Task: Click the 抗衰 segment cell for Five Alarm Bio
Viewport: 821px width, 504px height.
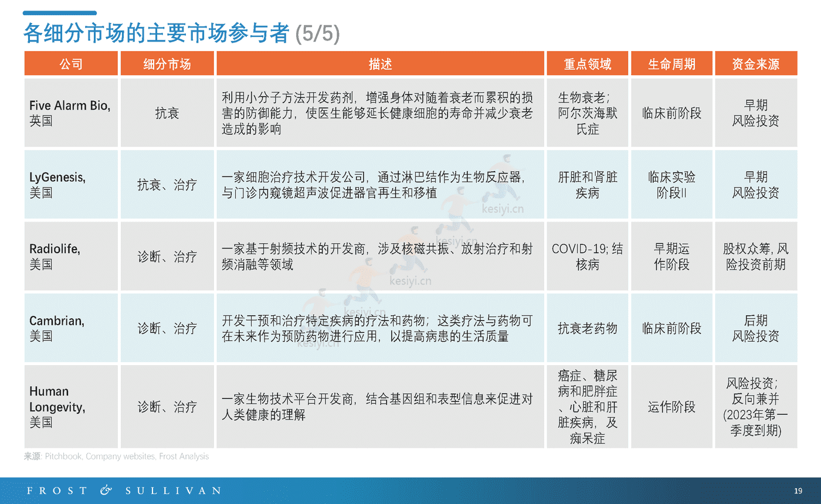Action: coord(167,113)
